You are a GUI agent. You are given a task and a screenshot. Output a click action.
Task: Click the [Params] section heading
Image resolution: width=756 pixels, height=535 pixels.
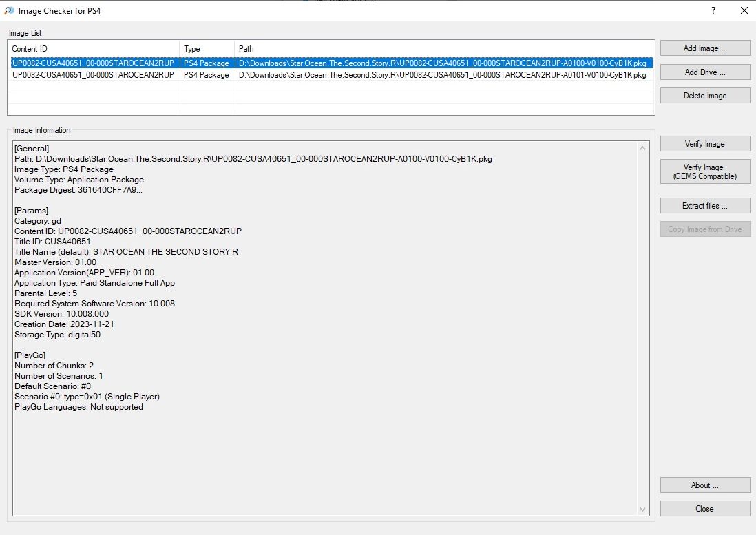(32, 211)
